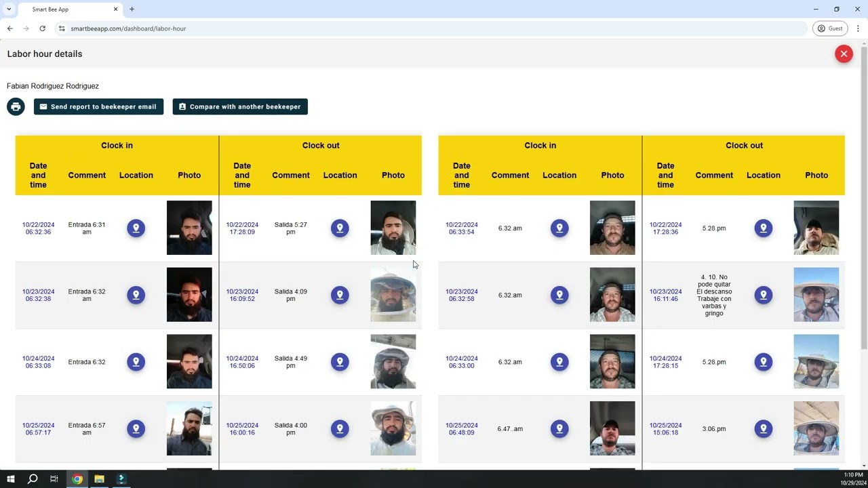Click Chrome icon on taskbar

[77, 479]
